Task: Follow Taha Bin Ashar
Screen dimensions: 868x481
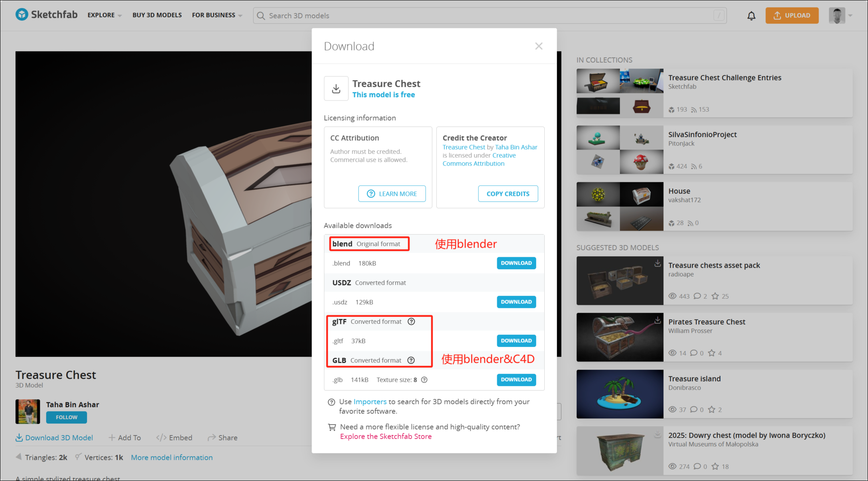Action: point(66,417)
